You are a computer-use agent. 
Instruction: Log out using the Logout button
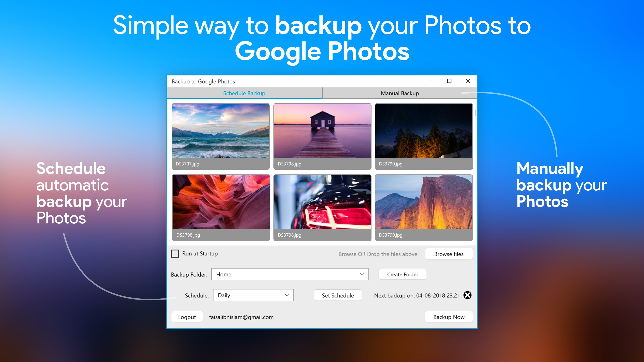(x=187, y=317)
